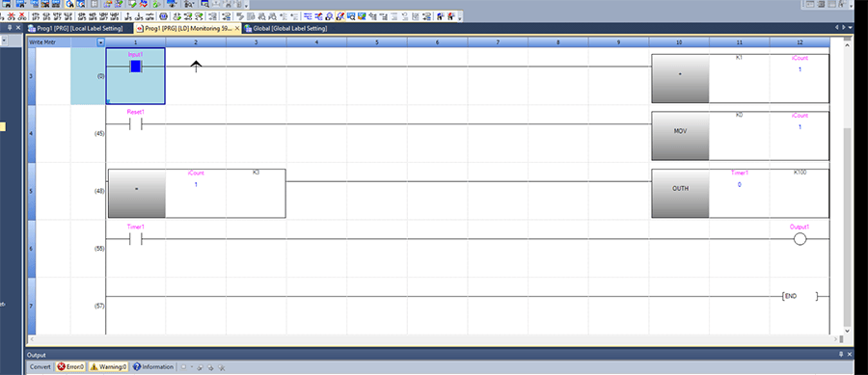Select the MOV instruction block
The image size is (868, 375).
680,136
